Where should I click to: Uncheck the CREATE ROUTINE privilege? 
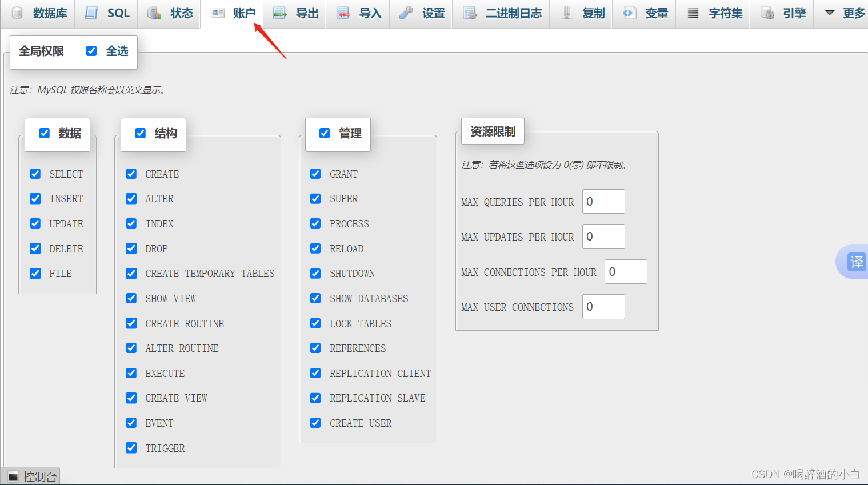131,323
